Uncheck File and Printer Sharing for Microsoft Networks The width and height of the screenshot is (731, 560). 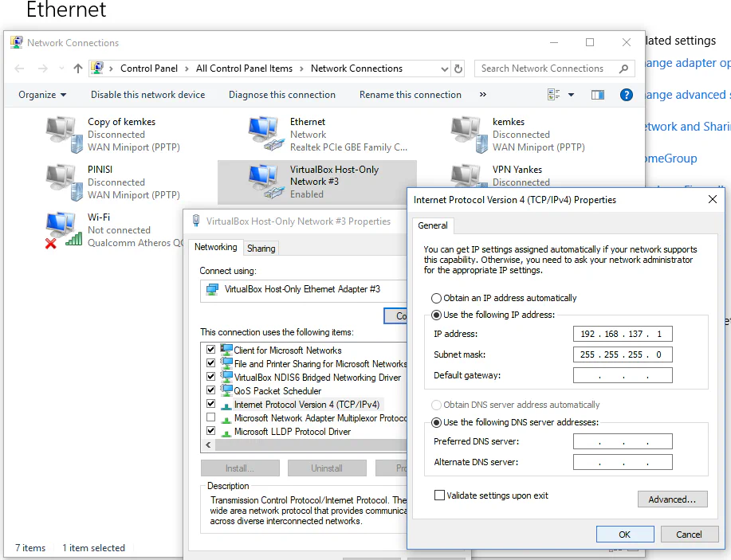(x=210, y=363)
